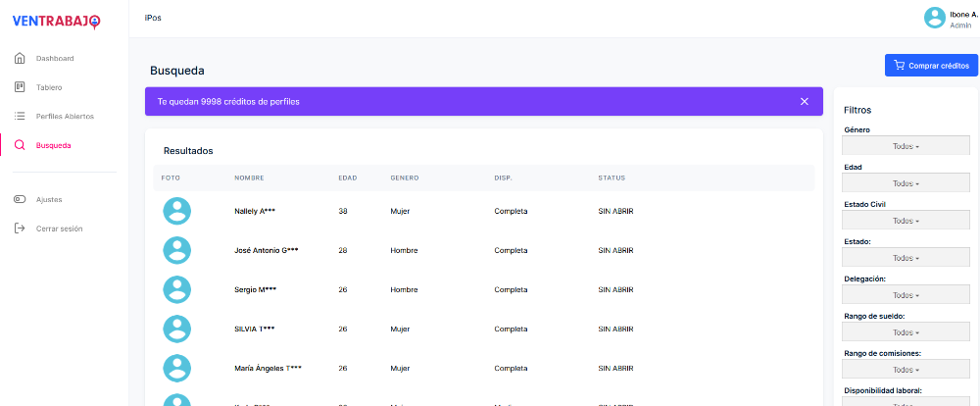The image size is (980, 406).
Task: Expand the Estado Civil dropdown
Action: coord(906,221)
